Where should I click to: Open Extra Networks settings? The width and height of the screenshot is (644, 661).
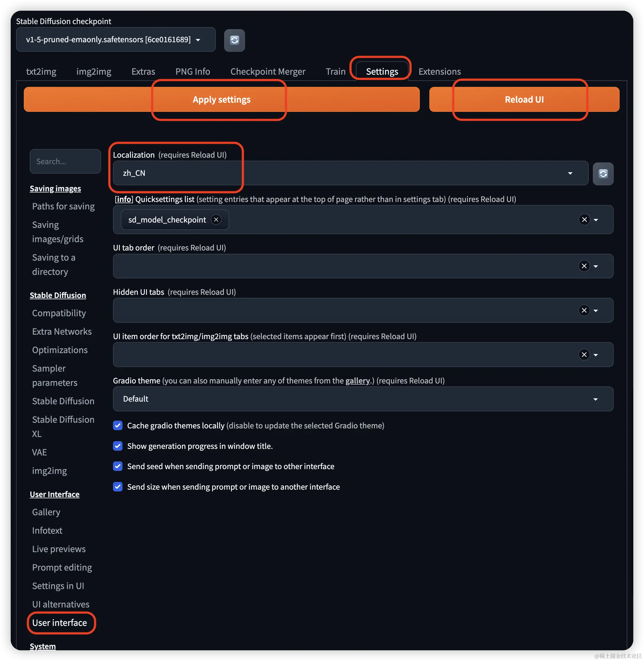62,331
